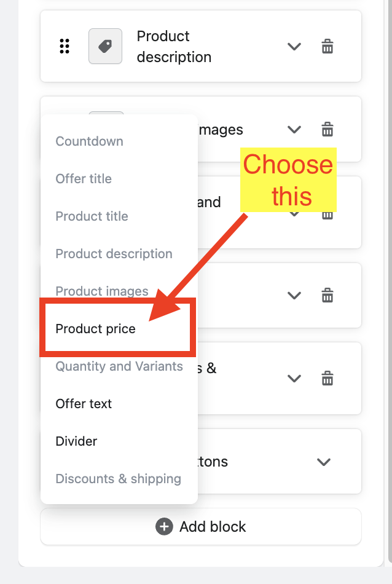Screen dimensions: 392x584
Task: Select Offer text in the block menu
Action: (x=84, y=404)
